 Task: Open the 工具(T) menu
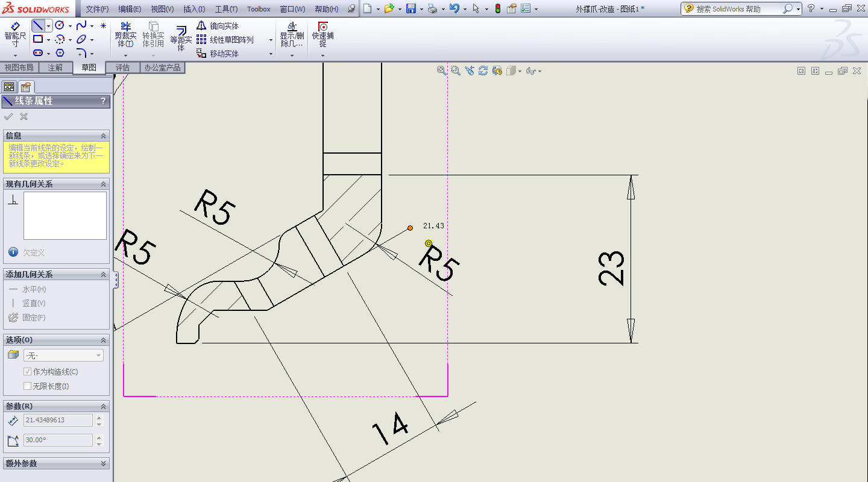click(x=226, y=9)
